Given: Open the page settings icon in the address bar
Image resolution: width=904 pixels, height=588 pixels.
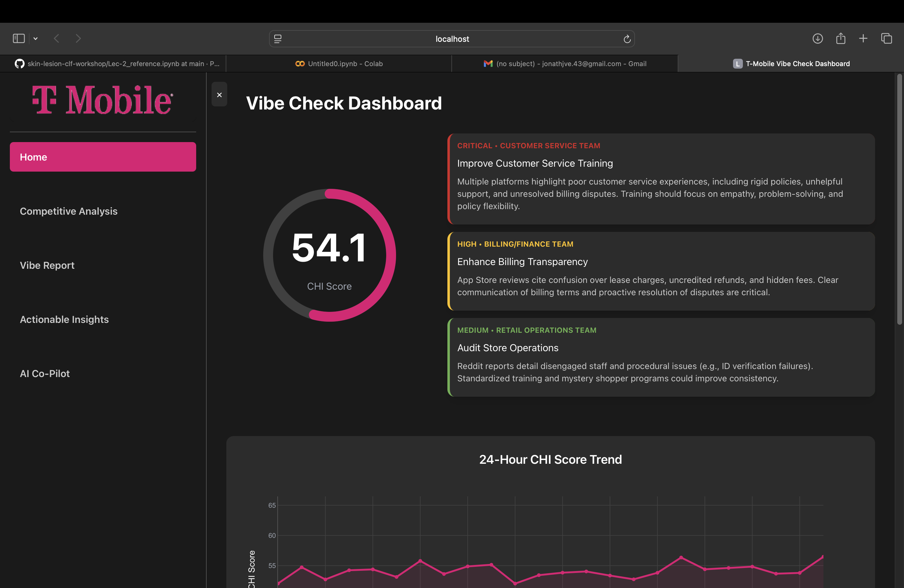Looking at the screenshot, I should 278,39.
